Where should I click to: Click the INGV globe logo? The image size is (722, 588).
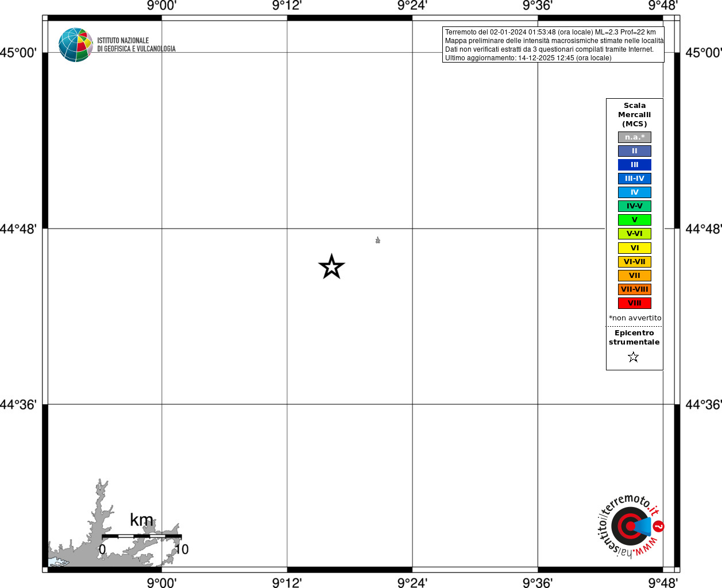pos(76,45)
